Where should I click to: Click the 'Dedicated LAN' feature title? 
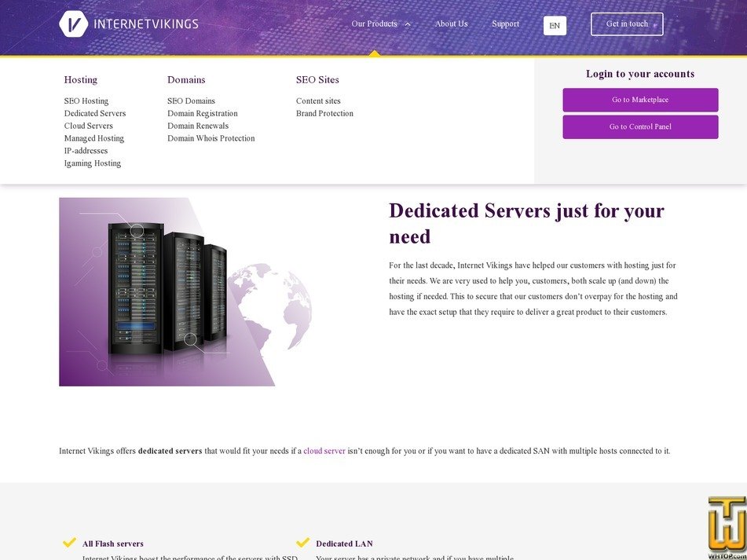coord(345,544)
